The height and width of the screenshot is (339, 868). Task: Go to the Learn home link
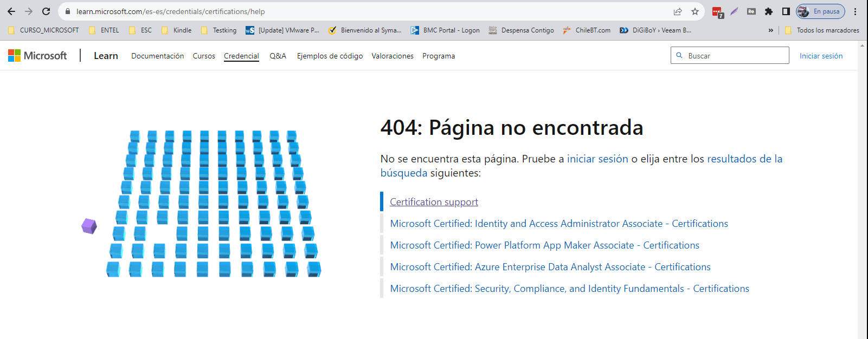click(106, 56)
